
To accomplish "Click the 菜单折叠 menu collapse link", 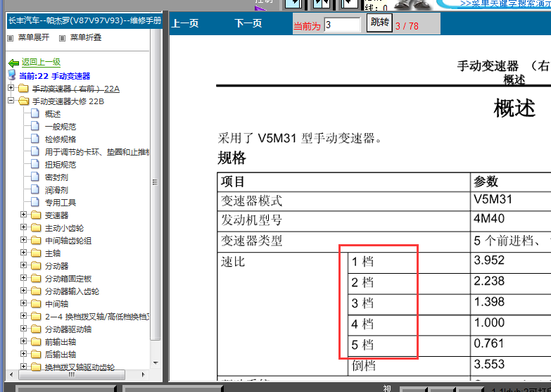I will coord(86,37).
